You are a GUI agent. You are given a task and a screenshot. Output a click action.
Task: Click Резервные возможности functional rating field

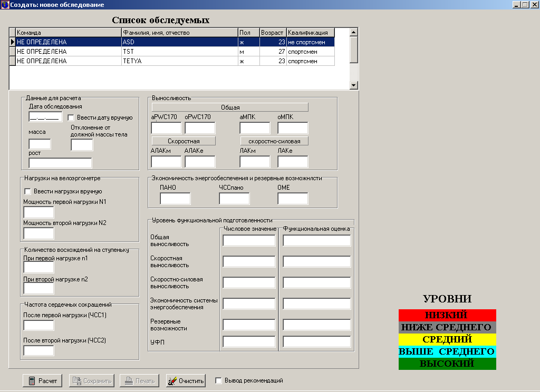coord(317,325)
